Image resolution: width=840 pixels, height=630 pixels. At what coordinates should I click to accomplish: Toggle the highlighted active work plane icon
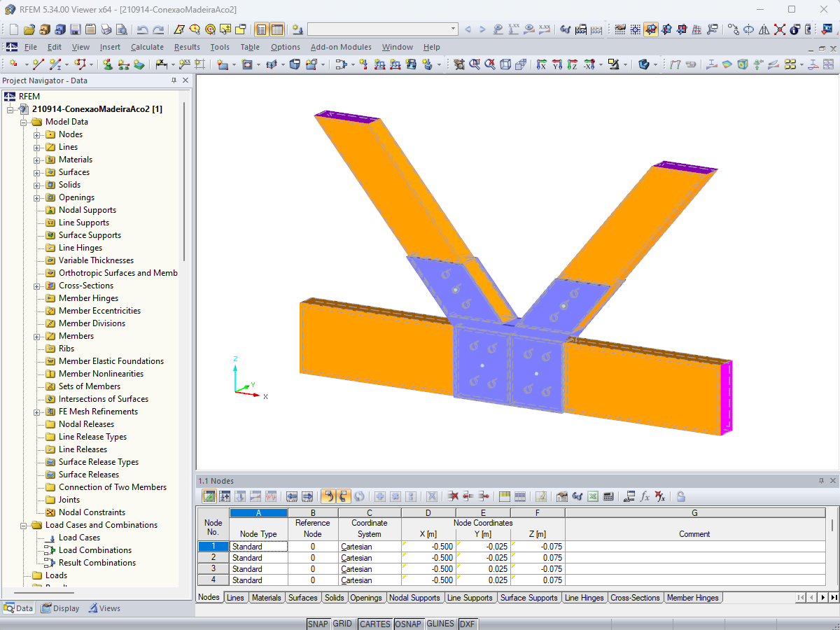651,29
